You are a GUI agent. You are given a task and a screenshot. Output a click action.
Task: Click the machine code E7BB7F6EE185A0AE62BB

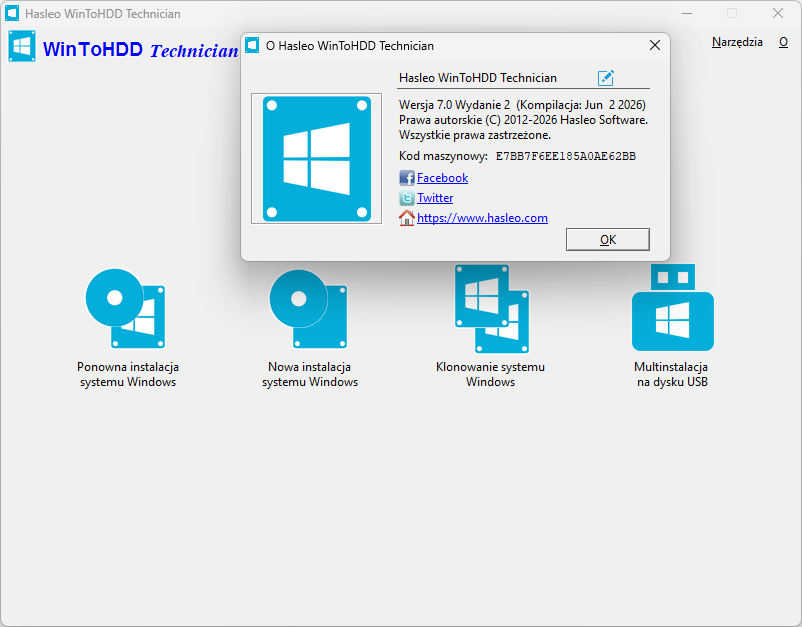point(566,156)
